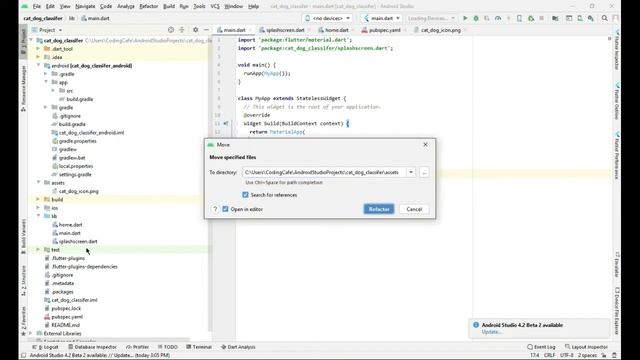This screenshot has height=360, width=640.
Task: Open Build Variants side tab
Action: 23,237
